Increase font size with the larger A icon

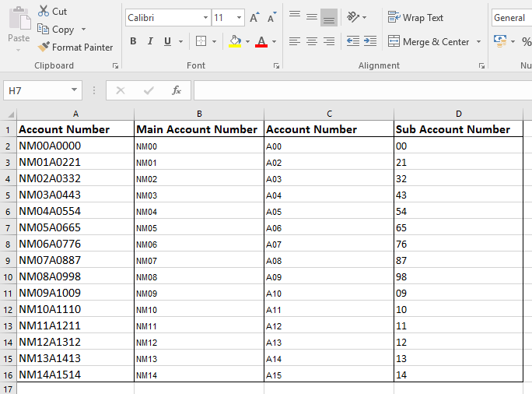coord(254,17)
